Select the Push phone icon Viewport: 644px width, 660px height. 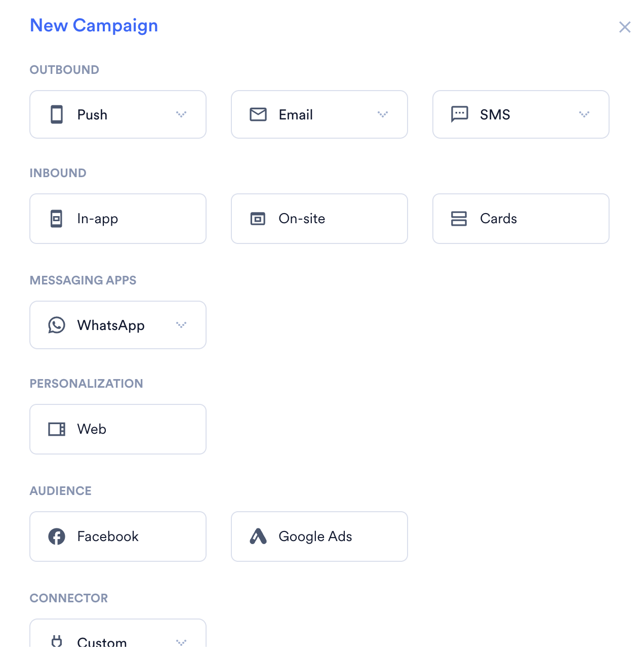(x=57, y=114)
